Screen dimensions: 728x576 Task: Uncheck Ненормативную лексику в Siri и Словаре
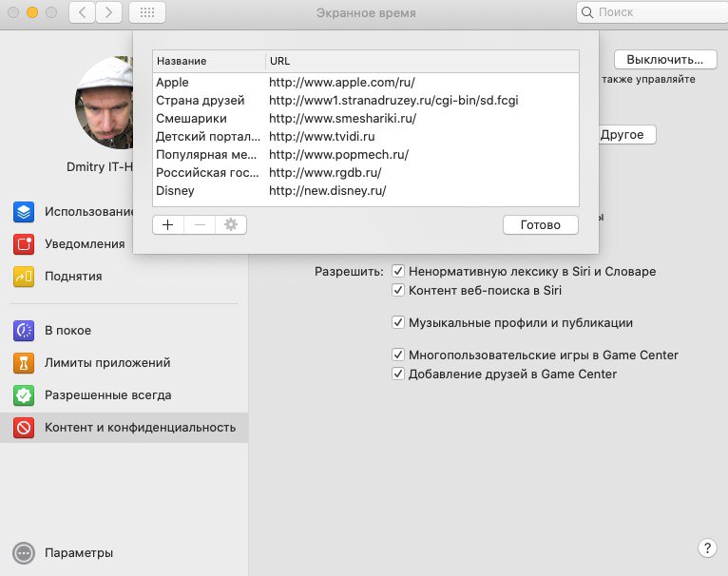[398, 271]
